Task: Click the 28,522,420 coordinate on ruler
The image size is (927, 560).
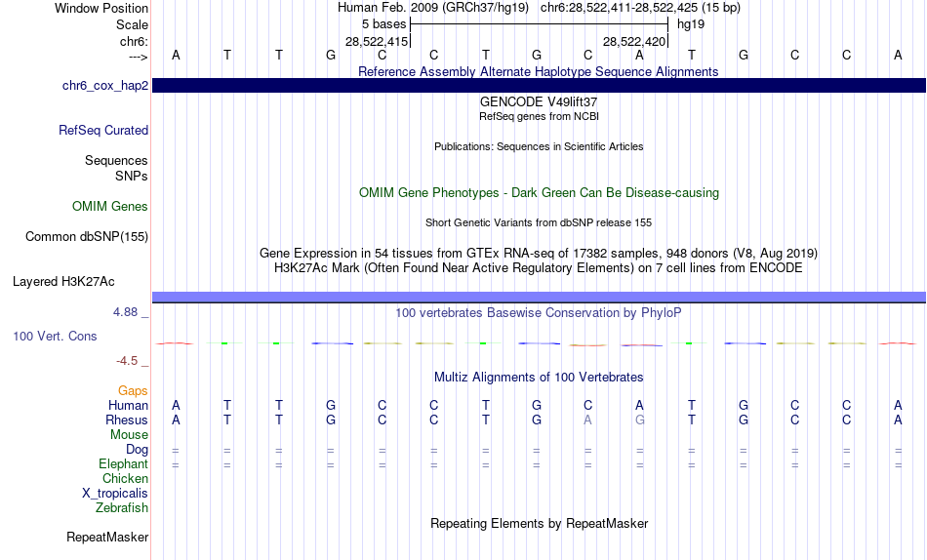Action: pyautogui.click(x=633, y=41)
